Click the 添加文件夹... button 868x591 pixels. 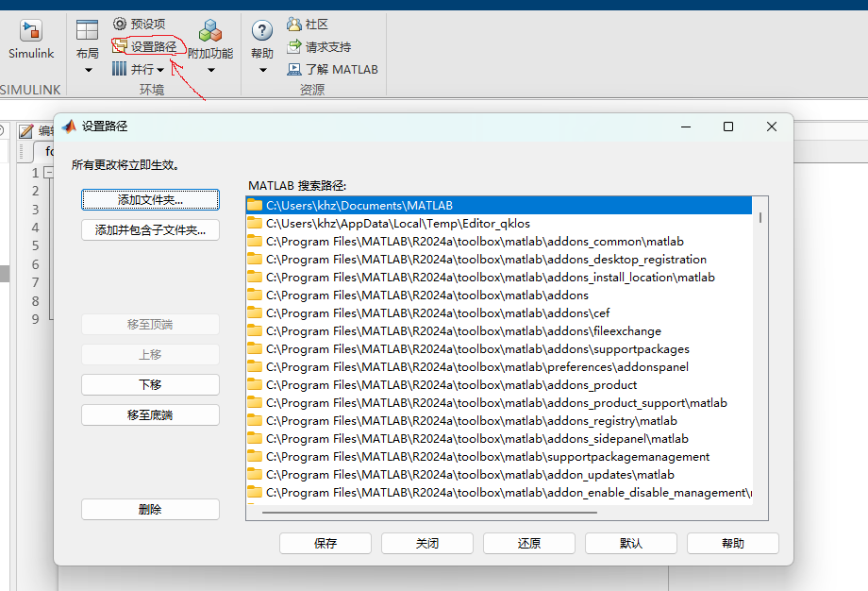151,200
